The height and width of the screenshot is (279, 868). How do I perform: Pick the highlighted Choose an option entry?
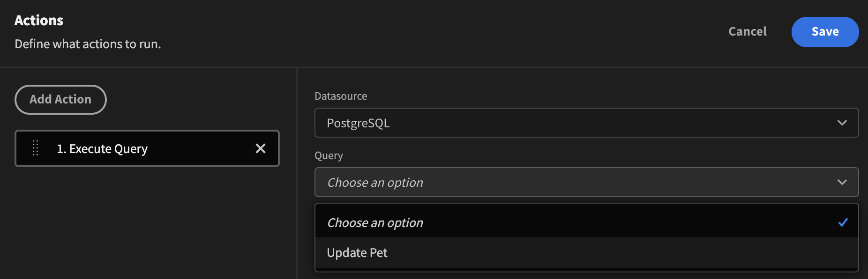(586, 222)
